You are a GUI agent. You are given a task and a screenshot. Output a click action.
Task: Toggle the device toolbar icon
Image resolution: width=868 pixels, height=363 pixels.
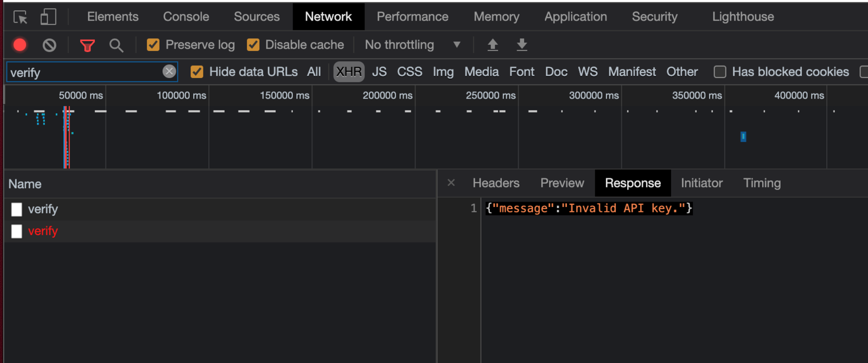click(48, 17)
